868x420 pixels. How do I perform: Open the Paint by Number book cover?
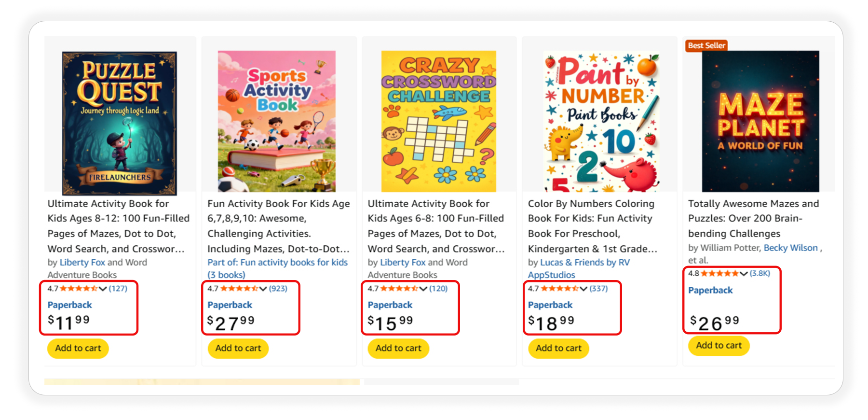click(x=601, y=121)
